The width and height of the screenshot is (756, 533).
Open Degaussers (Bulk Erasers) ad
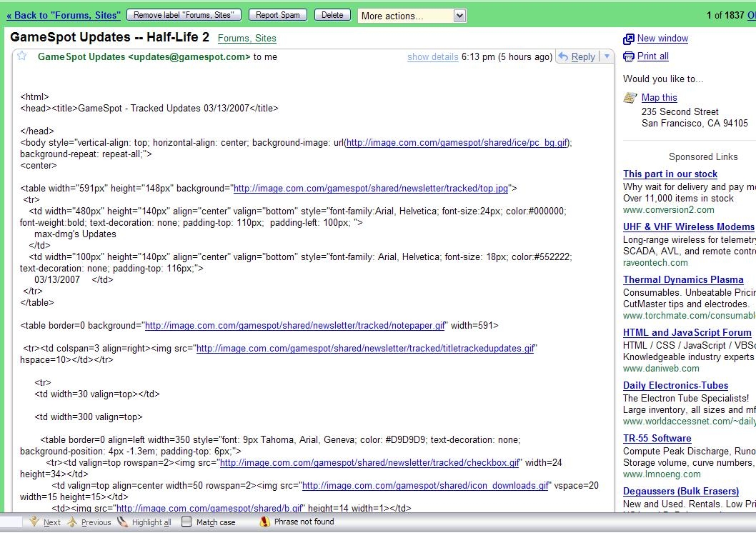[681, 491]
